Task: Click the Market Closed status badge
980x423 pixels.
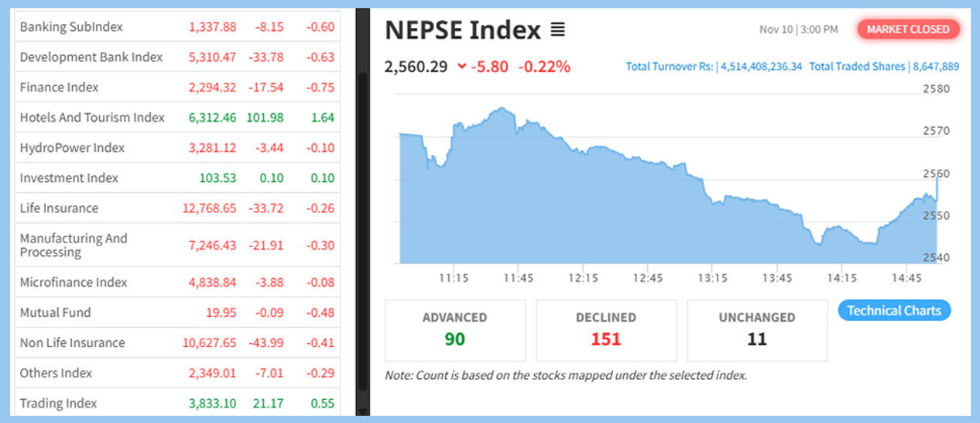Action: [x=908, y=29]
